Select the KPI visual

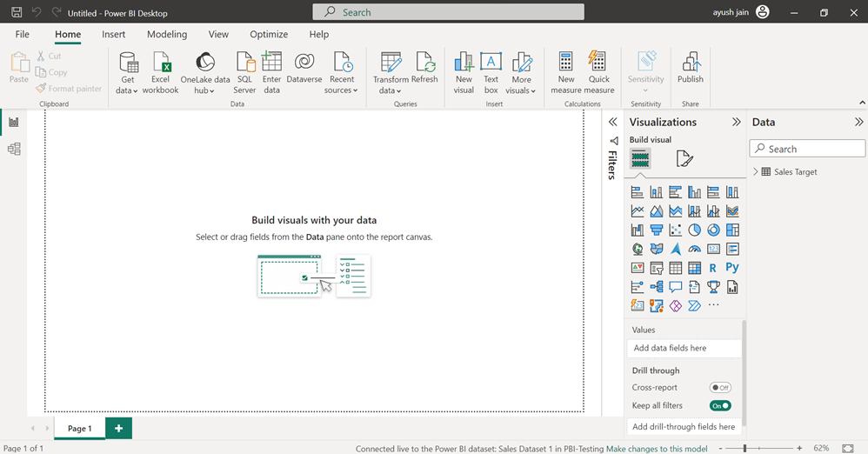pyautogui.click(x=638, y=268)
